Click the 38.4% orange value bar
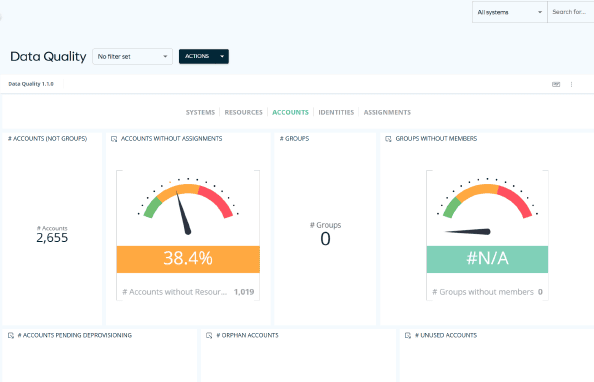 coord(188,259)
